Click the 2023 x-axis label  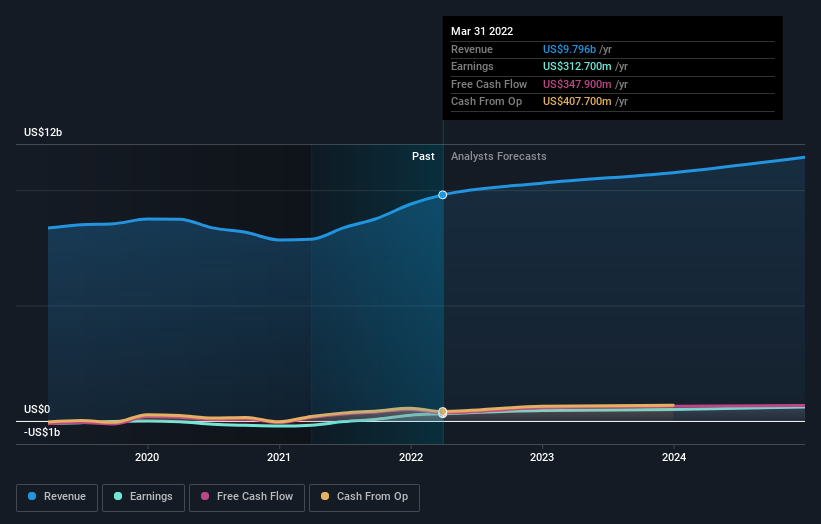point(542,457)
